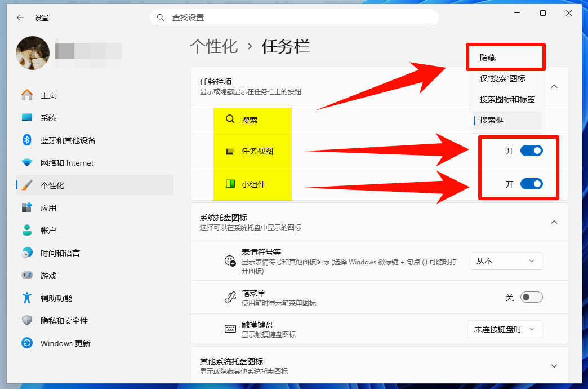The height and width of the screenshot is (389, 588).
Task: Click the 小组件 row label
Action: click(x=253, y=184)
